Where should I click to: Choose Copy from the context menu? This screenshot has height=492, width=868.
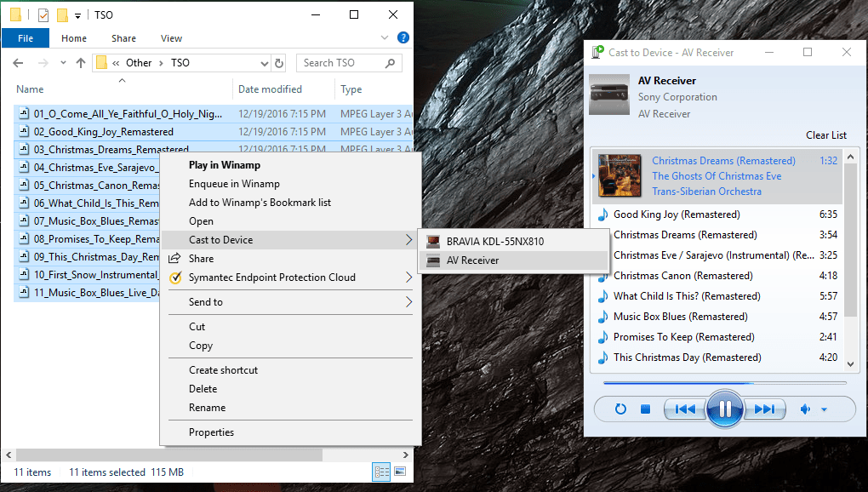click(200, 346)
